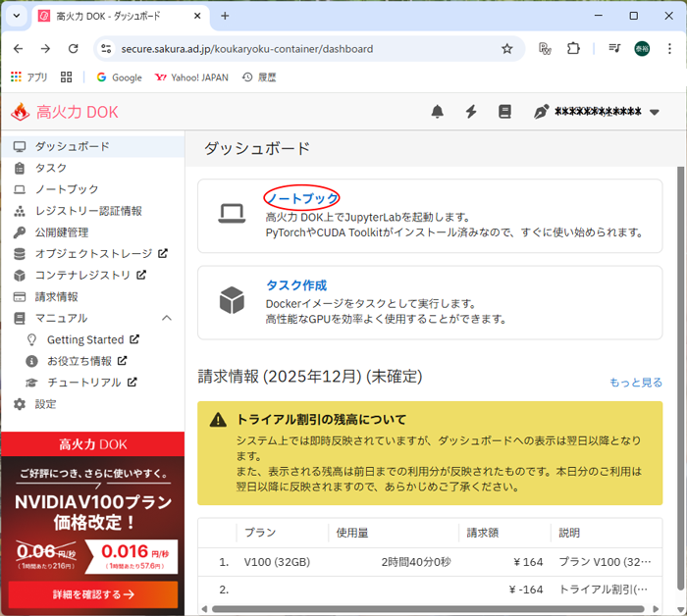The height and width of the screenshot is (616, 687).
Task: Click the ノートブック card title link
Action: pos(302,198)
